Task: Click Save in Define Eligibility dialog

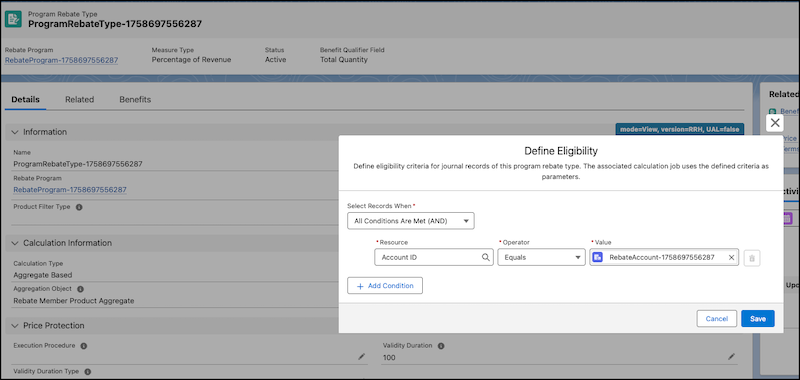Action: (x=758, y=319)
